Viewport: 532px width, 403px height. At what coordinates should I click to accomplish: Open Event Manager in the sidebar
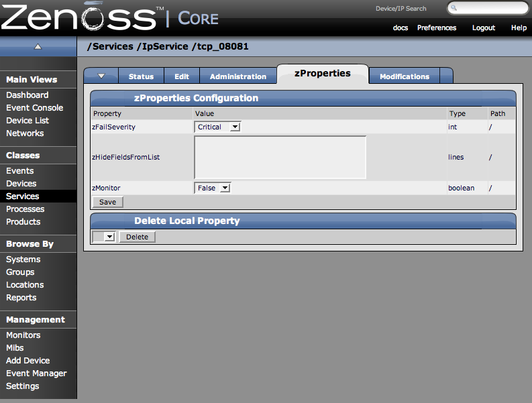pyautogui.click(x=36, y=373)
